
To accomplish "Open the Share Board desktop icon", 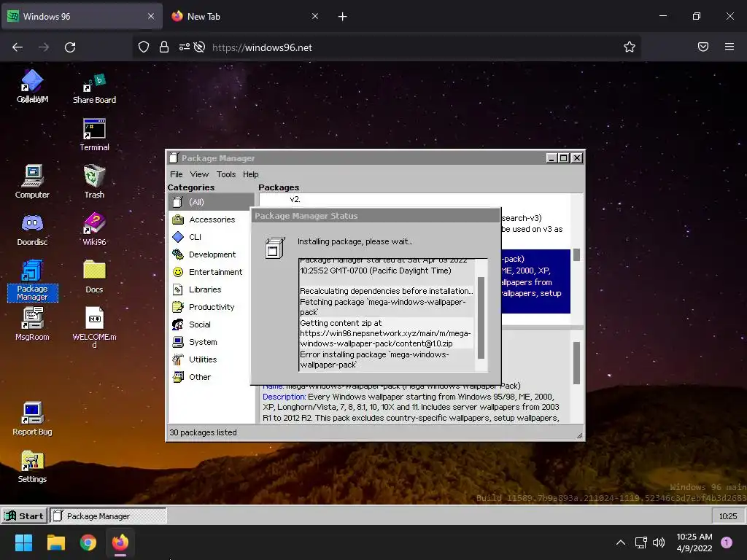I will tap(94, 88).
